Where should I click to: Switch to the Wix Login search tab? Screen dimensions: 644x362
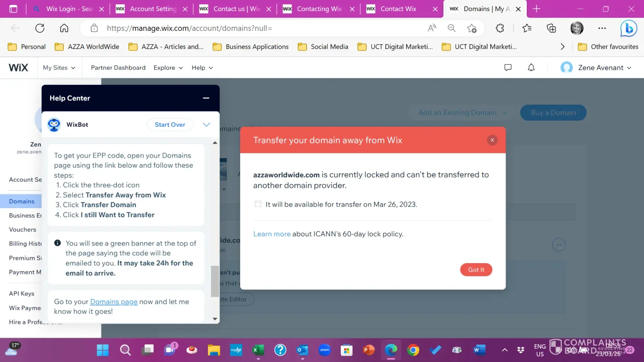(x=69, y=9)
